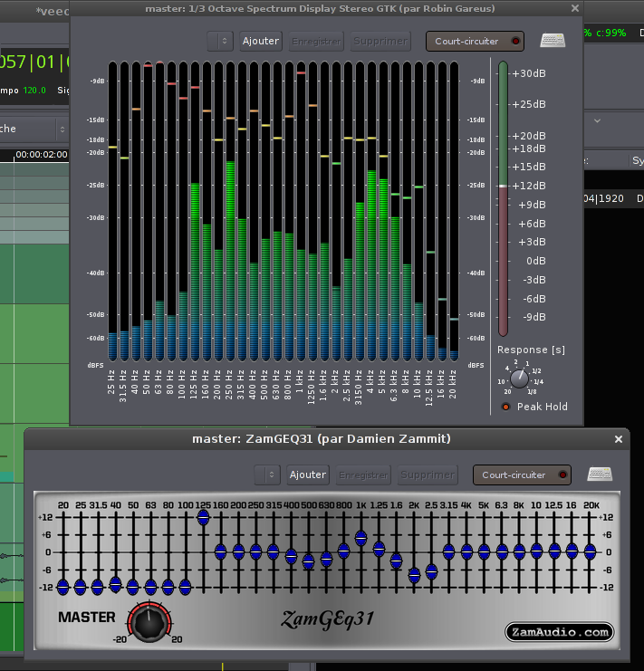Click the 125 Hz band slider handle

203,517
